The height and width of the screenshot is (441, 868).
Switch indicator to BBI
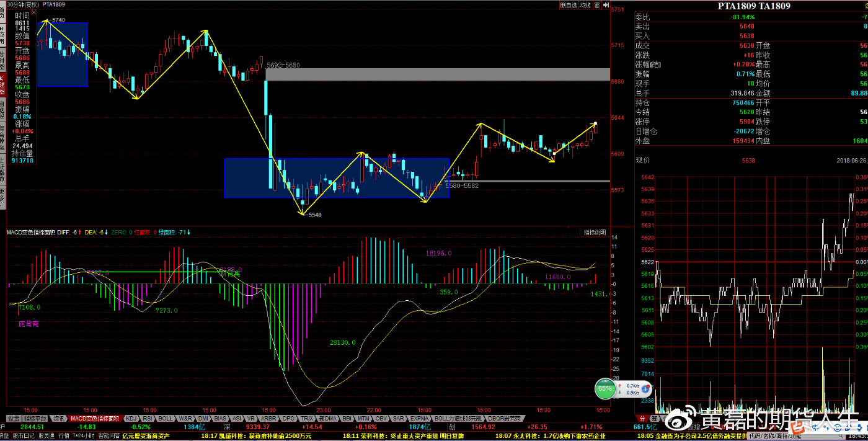pyautogui.click(x=347, y=419)
